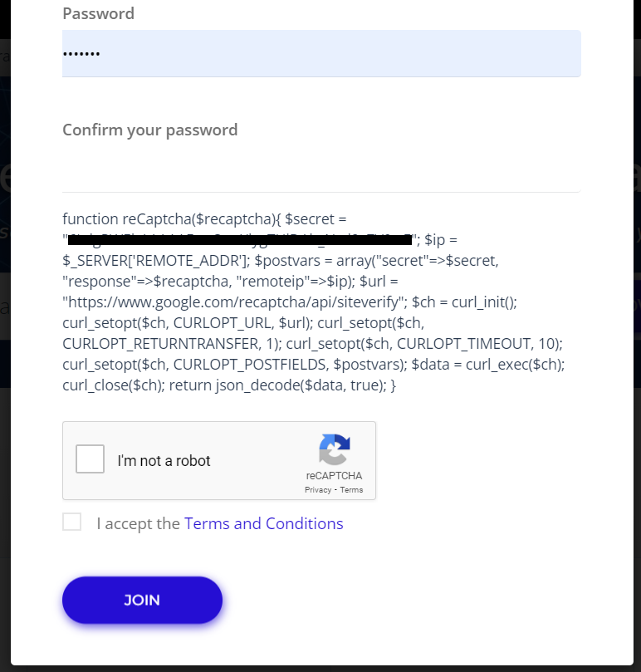Click the google.com siteverify URL text
Viewport: 641px width, 672px height.
point(235,302)
